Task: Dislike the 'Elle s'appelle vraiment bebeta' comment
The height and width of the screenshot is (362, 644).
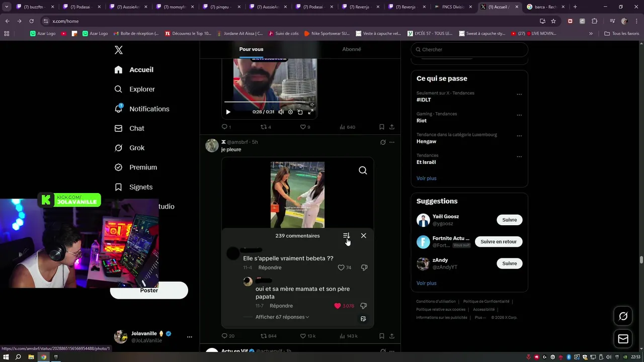Action: [364, 267]
